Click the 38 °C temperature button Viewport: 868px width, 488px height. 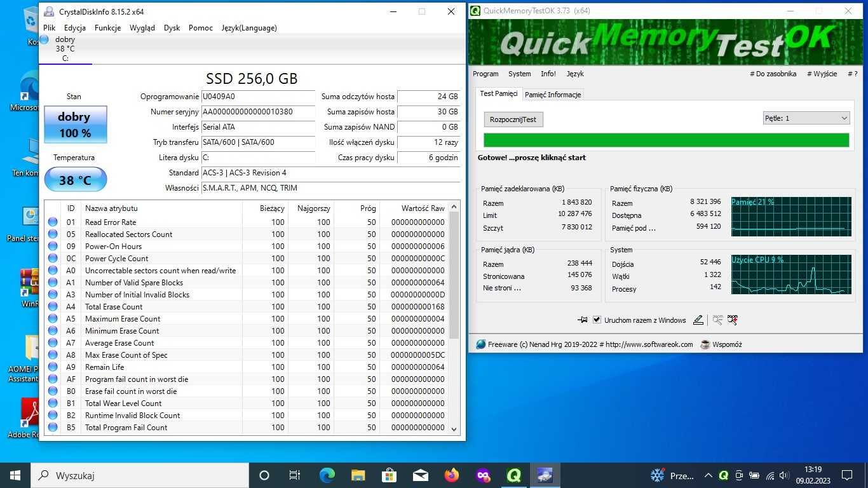coord(75,180)
